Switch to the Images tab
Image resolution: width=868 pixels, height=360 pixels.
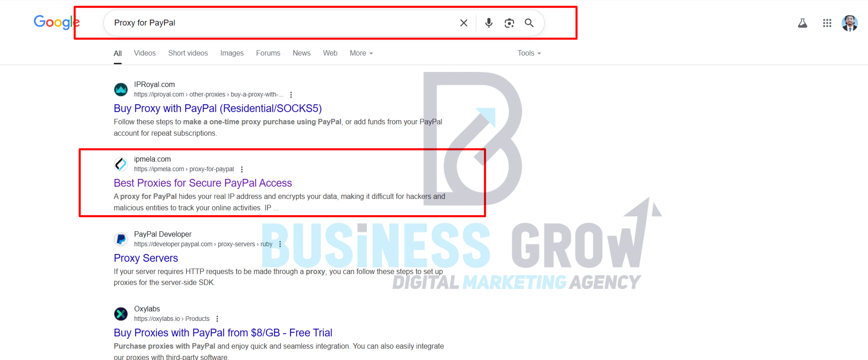click(232, 53)
